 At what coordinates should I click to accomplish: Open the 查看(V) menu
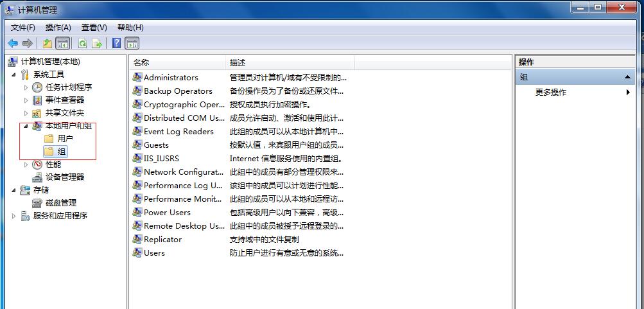click(94, 28)
